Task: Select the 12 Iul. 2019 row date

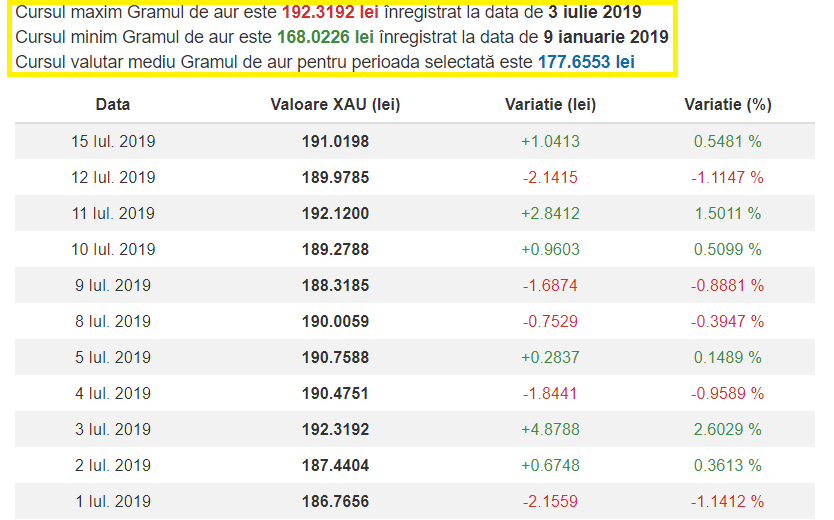Action: click(113, 177)
